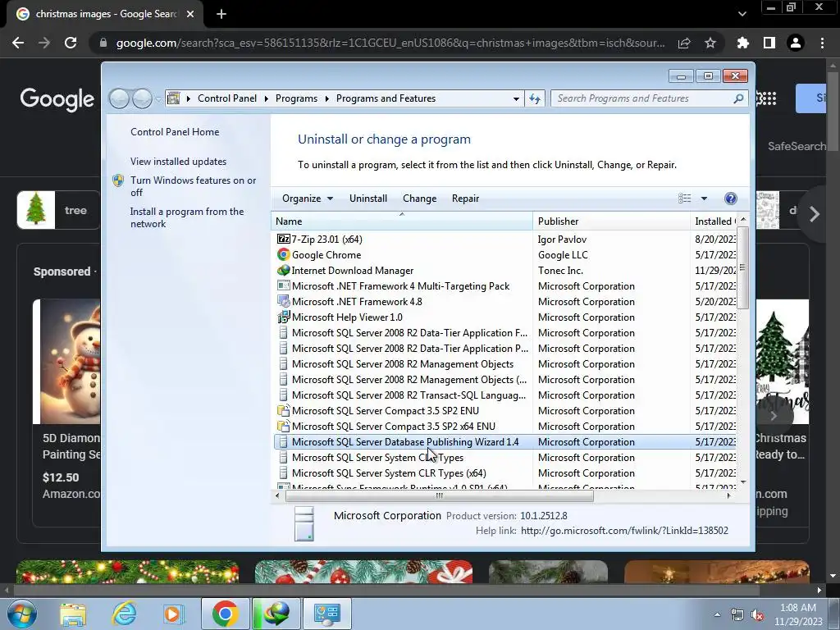Click the SQL Server Compact 3.5 SP2 x64 ENU icon
The width and height of the screenshot is (840, 630).
[283, 426]
